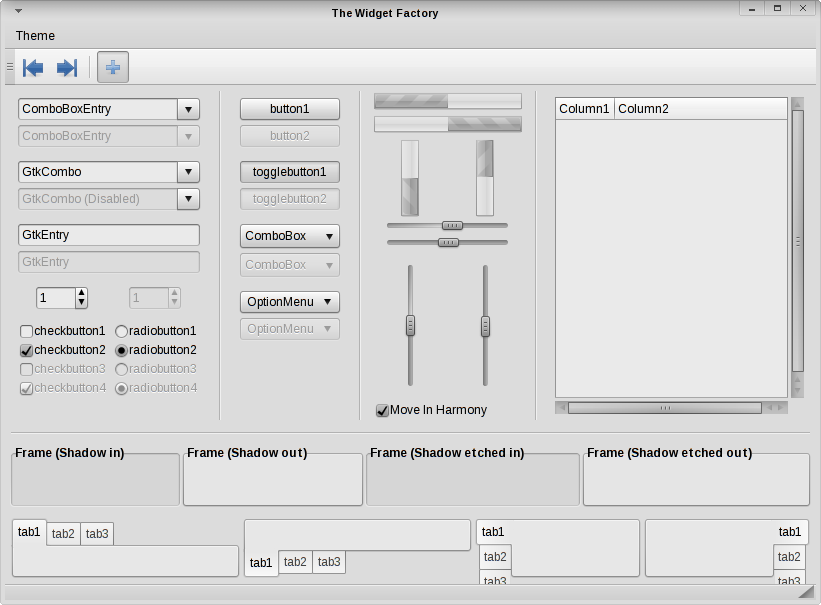Viewport: 821px width, 605px height.
Task: Switch to tab3 in the top-tabs notebook
Action: point(97,534)
